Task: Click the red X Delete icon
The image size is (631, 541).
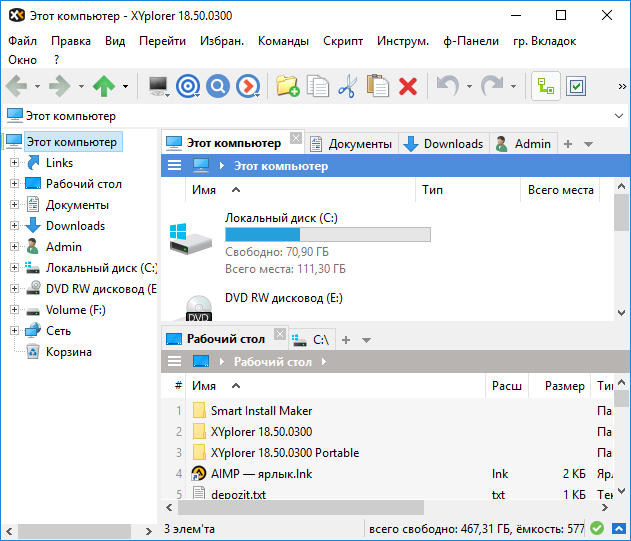Action: [408, 86]
